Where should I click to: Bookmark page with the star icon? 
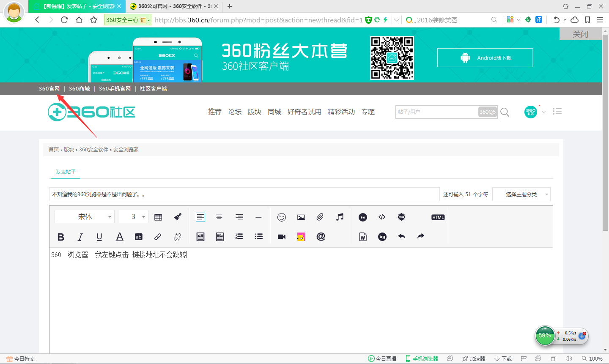coord(94,20)
